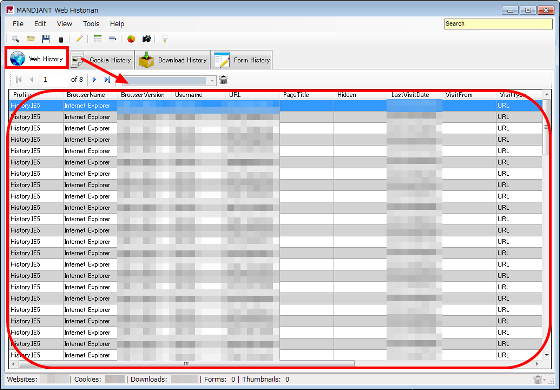This screenshot has width=560, height=390.
Task: Click the trash icon beside filter dropdown
Action: pos(223,80)
